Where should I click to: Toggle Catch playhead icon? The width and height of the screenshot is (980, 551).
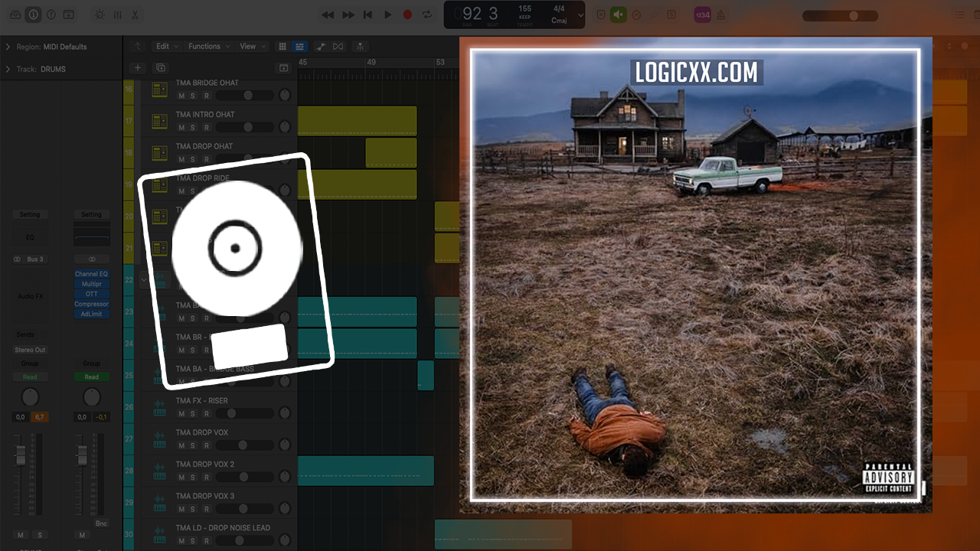[360, 47]
